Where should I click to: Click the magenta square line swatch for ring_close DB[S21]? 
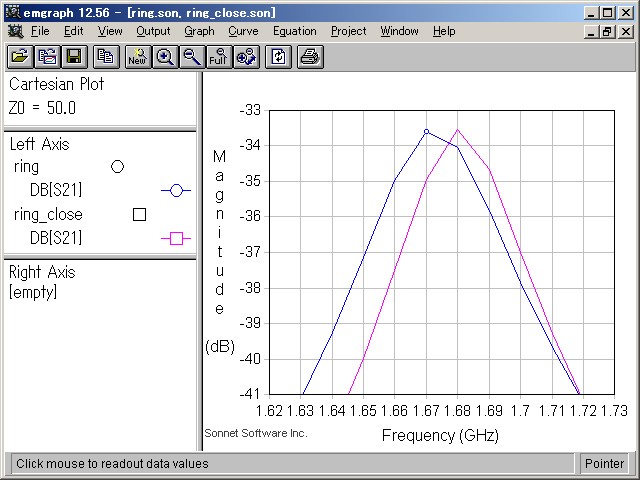pyautogui.click(x=176, y=238)
